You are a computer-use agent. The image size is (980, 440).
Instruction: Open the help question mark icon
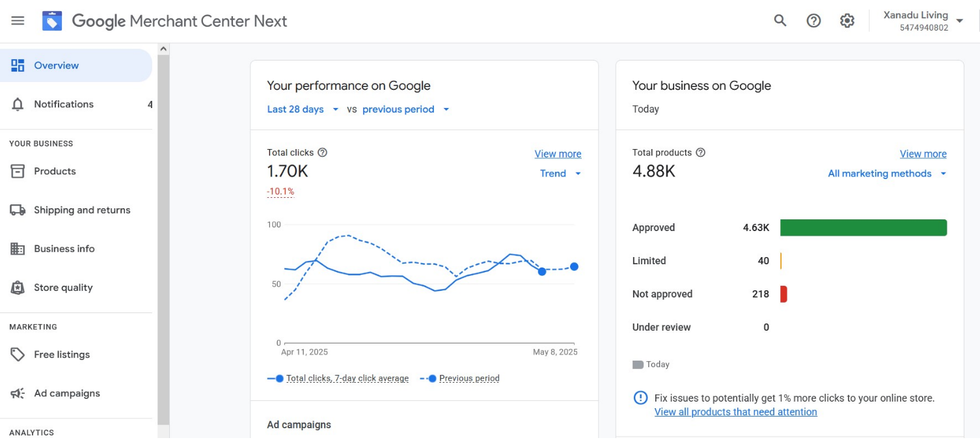click(x=813, y=21)
